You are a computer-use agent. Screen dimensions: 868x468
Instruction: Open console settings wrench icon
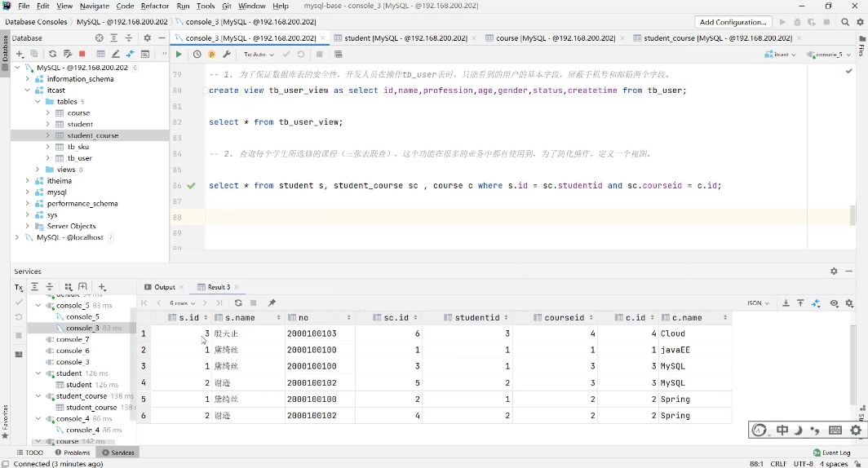227,55
